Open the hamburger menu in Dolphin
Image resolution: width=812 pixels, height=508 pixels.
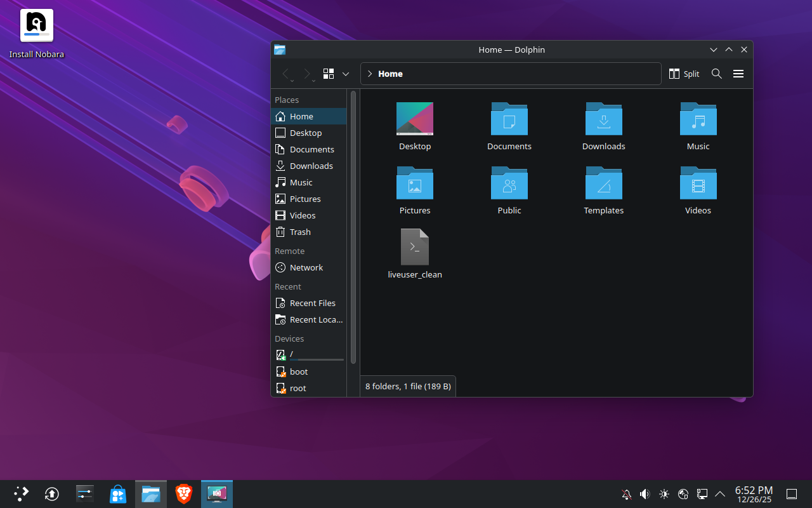point(738,74)
